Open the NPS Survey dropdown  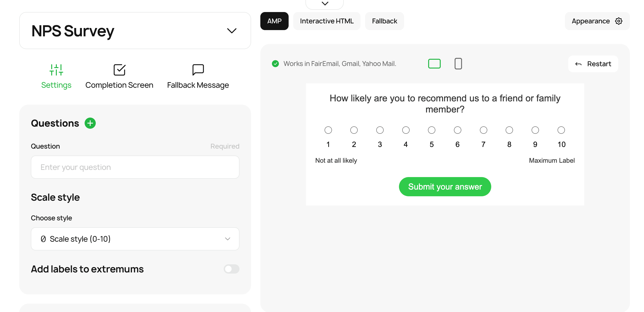coord(232,31)
